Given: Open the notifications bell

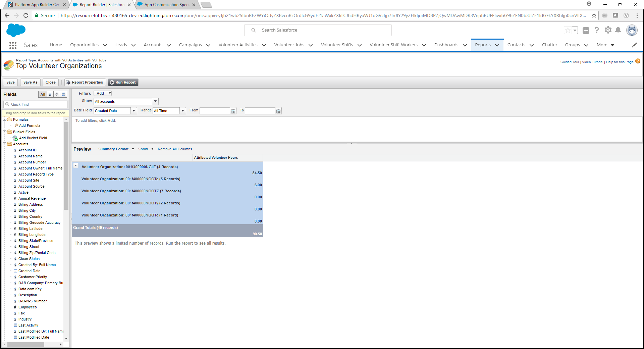Looking at the screenshot, I should coord(618,30).
